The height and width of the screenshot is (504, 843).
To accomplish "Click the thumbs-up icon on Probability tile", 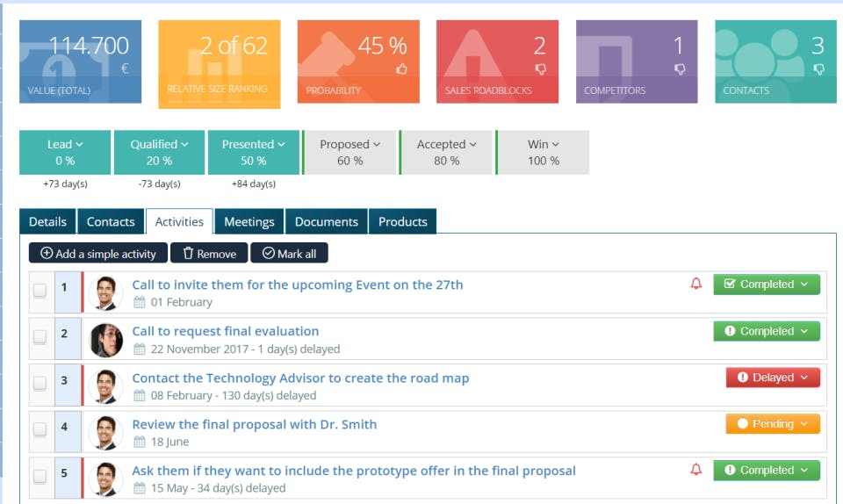I will click(x=401, y=68).
